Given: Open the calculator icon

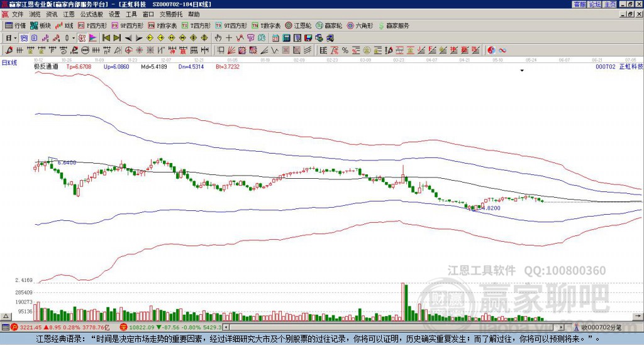Looking at the screenshot, I should point(286,38).
